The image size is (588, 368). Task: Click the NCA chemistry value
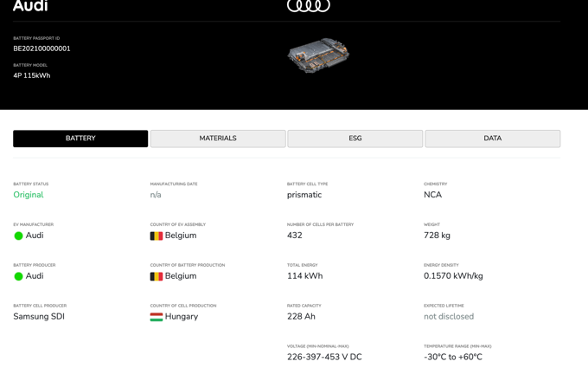[432, 195]
